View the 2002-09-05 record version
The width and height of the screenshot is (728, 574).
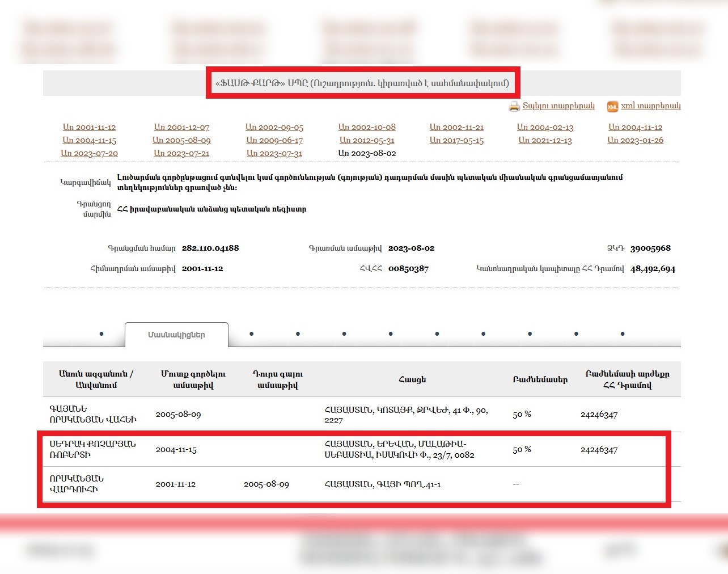coord(274,128)
